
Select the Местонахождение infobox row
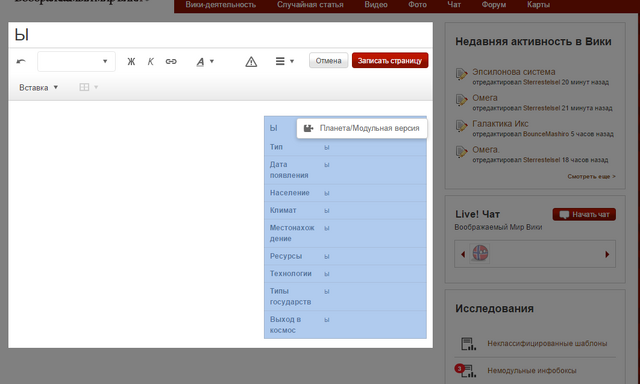(x=345, y=233)
